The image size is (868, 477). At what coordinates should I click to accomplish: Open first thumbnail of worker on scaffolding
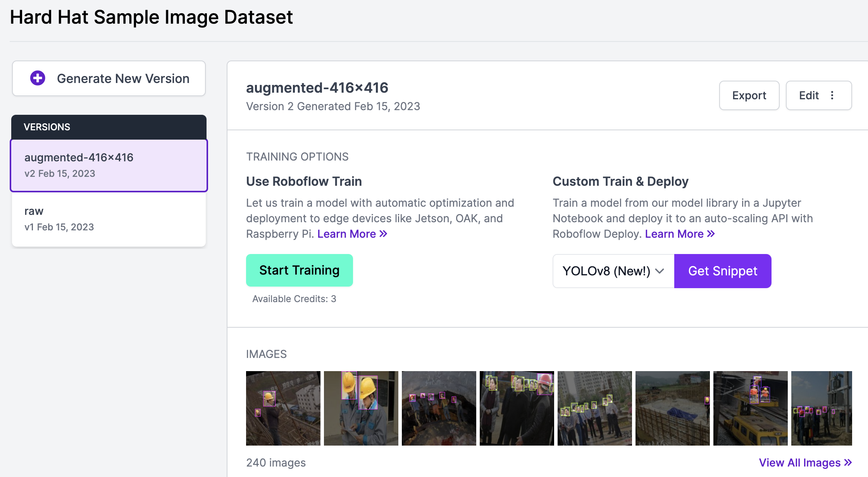click(283, 408)
